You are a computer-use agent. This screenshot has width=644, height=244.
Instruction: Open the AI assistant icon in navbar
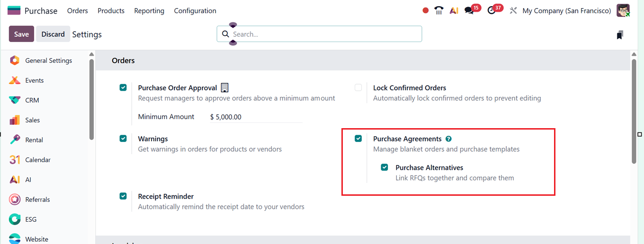454,10
